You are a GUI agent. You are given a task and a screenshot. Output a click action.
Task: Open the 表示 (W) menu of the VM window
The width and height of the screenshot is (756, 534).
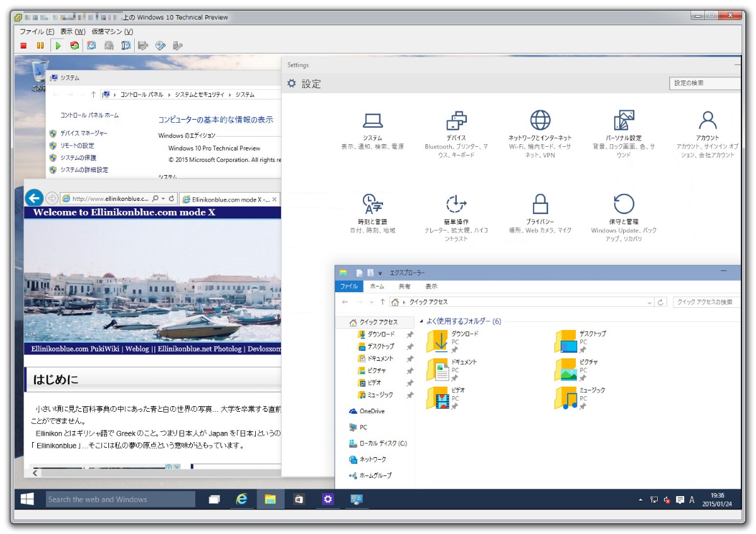72,31
